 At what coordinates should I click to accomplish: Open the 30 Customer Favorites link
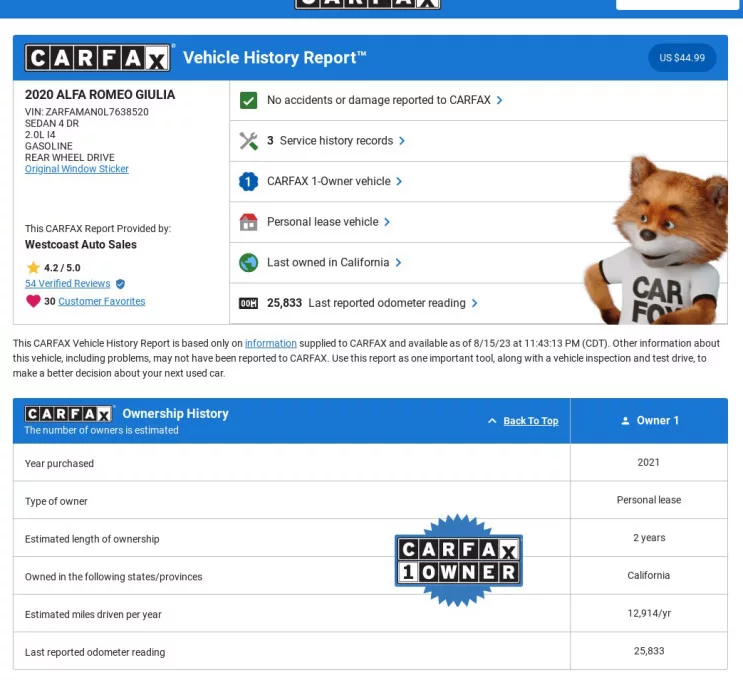click(x=101, y=301)
